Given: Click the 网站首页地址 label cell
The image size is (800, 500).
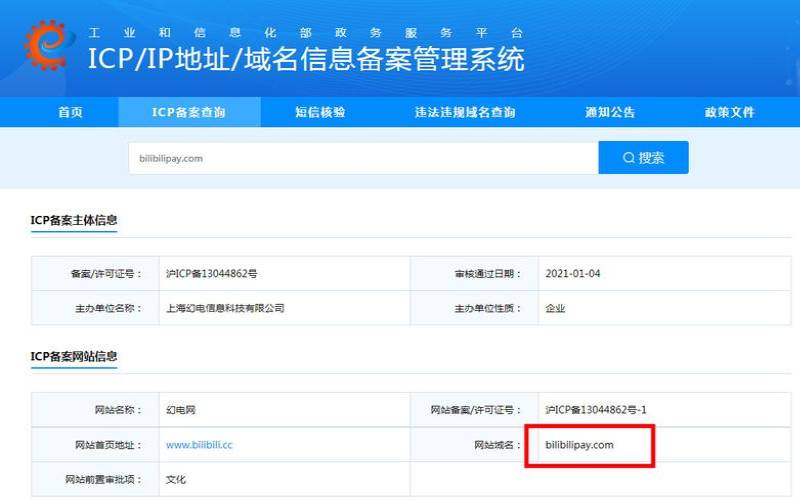Looking at the screenshot, I should [95, 445].
